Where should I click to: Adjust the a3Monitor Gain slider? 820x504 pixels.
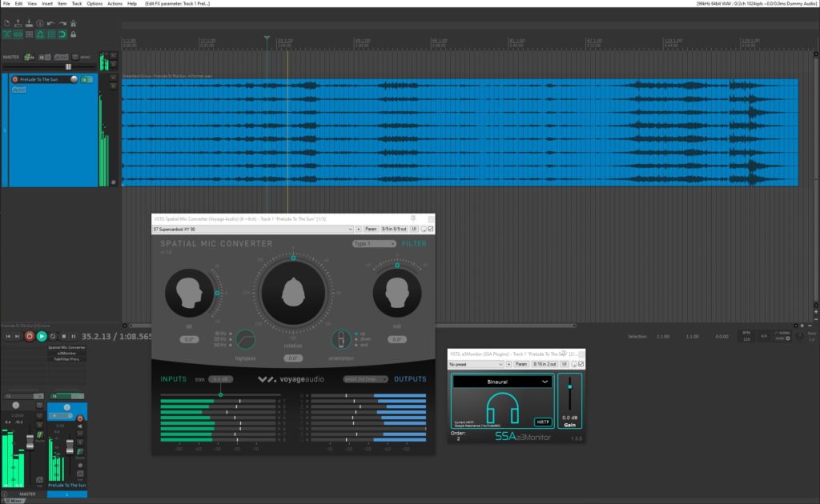(569, 387)
